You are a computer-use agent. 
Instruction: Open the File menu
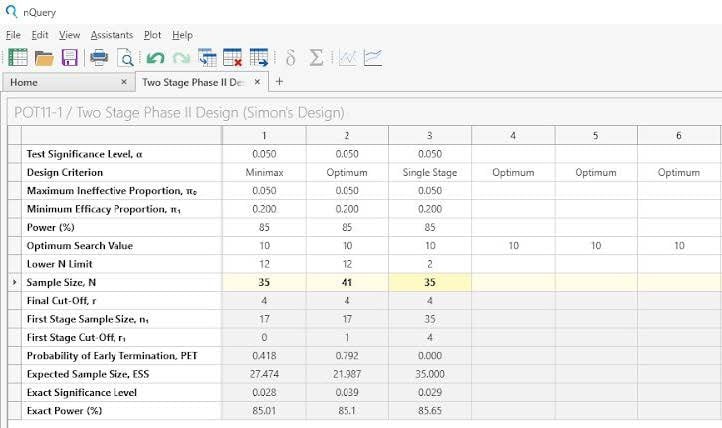[x=13, y=35]
